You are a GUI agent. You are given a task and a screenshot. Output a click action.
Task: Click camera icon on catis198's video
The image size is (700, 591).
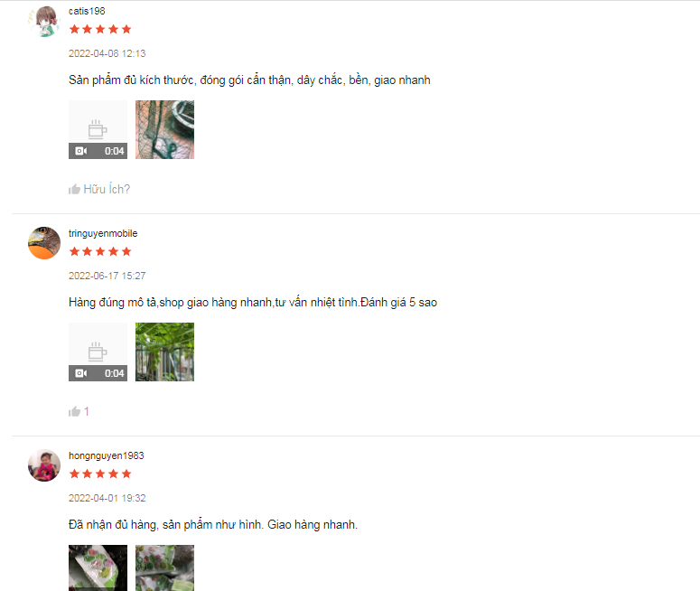pos(80,151)
